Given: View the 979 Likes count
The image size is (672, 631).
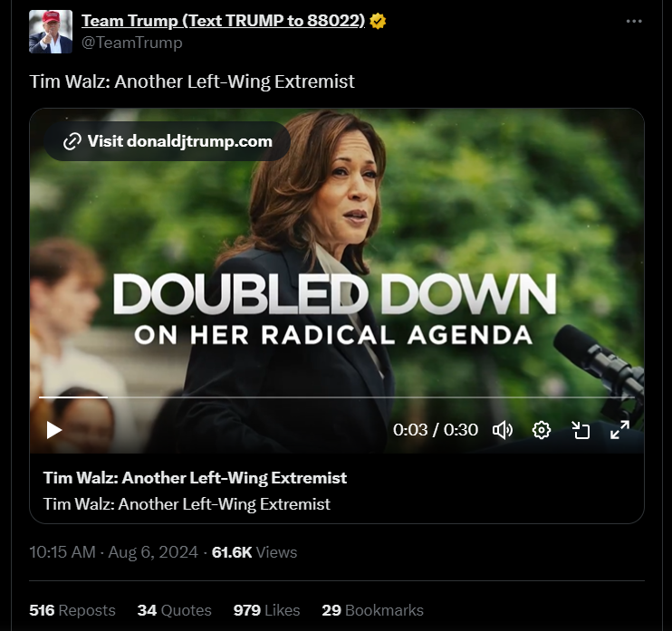Looking at the screenshot, I should point(266,610).
